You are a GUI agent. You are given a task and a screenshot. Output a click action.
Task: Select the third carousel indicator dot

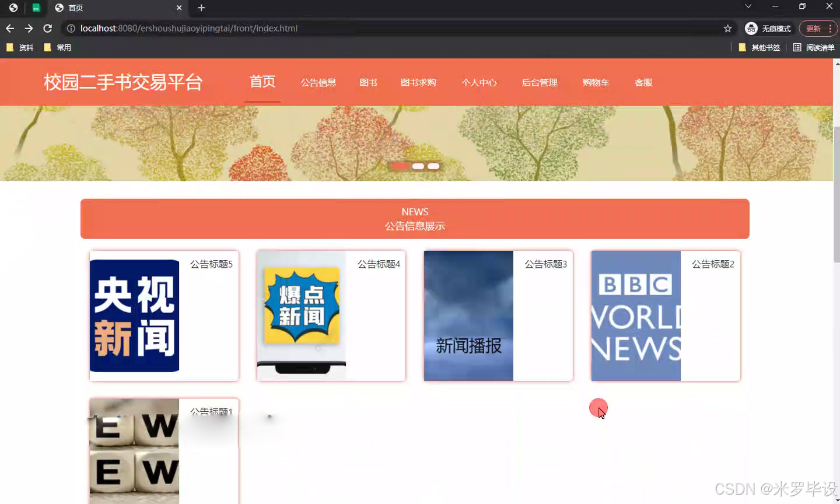pos(433,166)
